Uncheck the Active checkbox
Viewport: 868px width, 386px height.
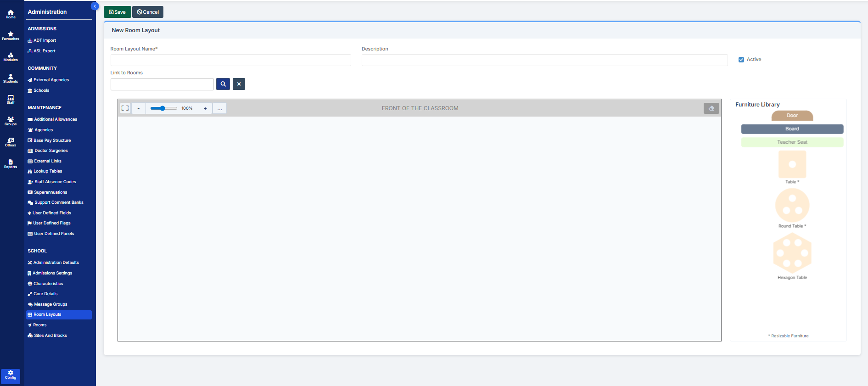(741, 60)
